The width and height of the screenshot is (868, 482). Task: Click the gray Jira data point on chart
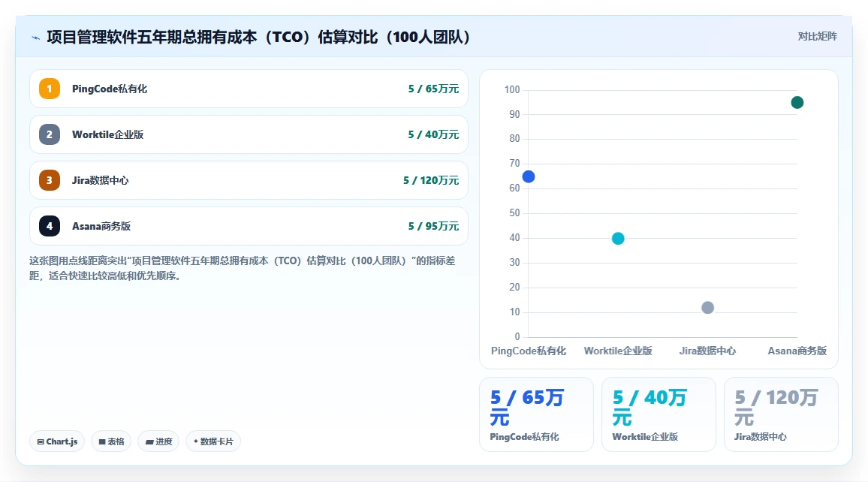pyautogui.click(x=707, y=308)
